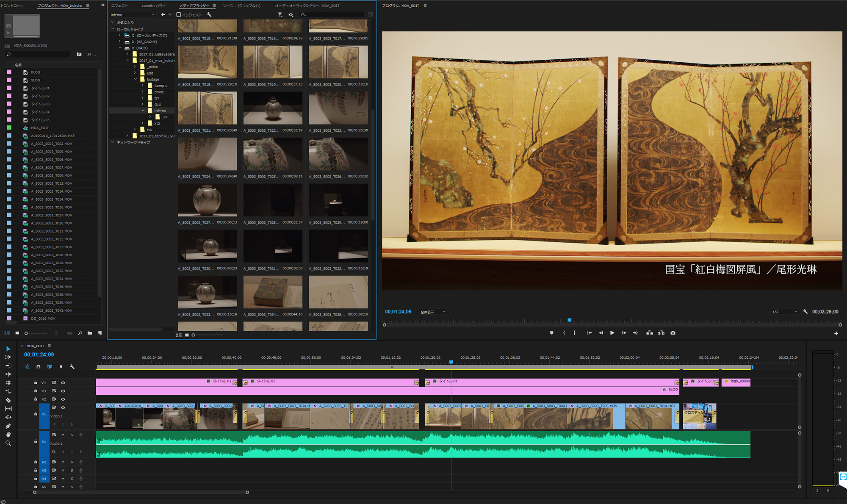Select the Razor tool
Screen dimensions: 847x504
point(8,400)
